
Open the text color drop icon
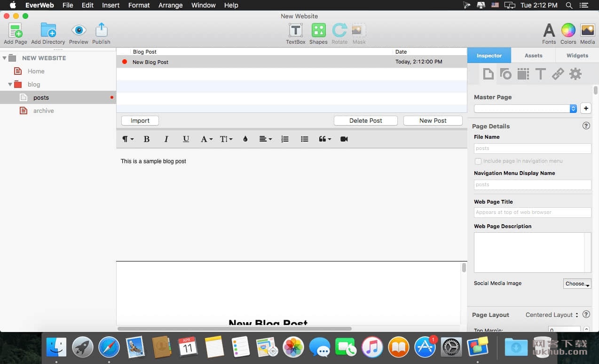(x=245, y=139)
